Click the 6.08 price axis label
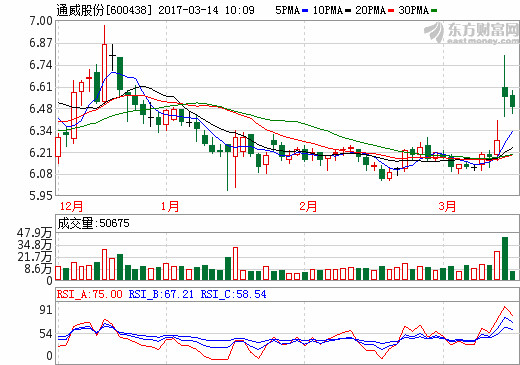Viewport: 520px width, 365px height. tap(41, 174)
